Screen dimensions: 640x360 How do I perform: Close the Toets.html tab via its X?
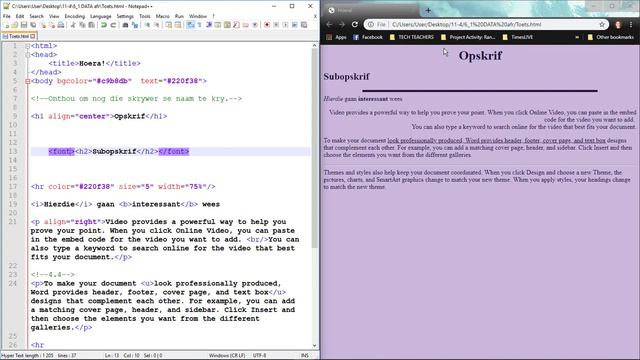coord(33,36)
